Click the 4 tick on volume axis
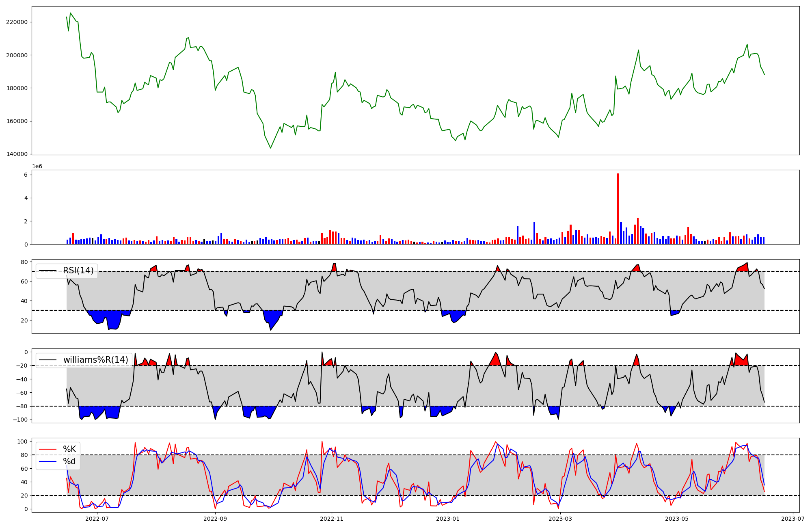The width and height of the screenshot is (812, 528). click(x=26, y=198)
